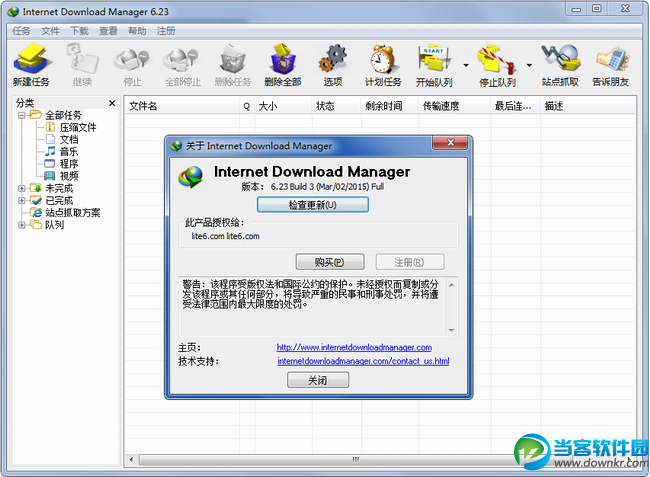Open the 下载 menu

79,31
